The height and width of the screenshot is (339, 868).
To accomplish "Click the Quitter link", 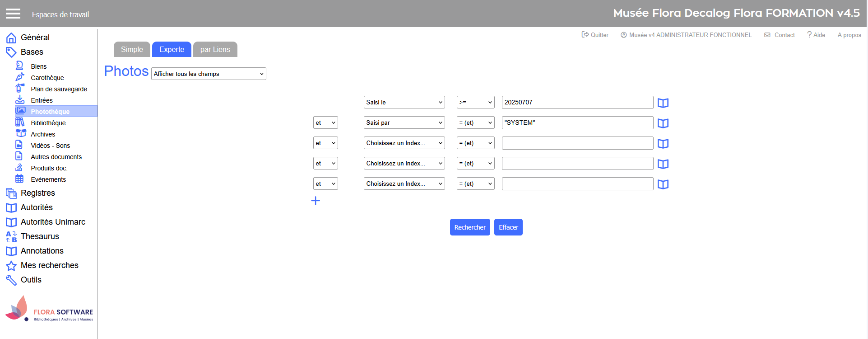I will [595, 35].
